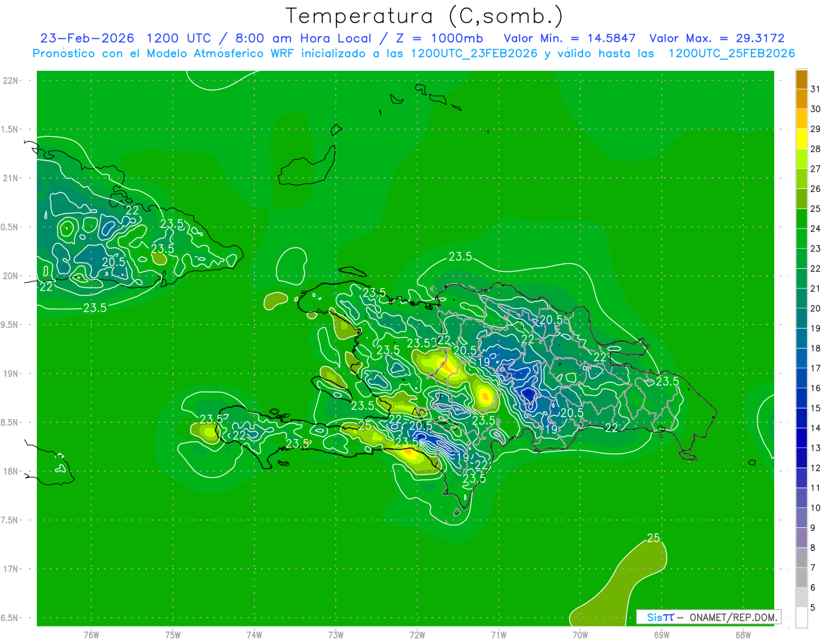Pick the dark blue legend swatch between 12 and 13
Image resolution: width=834 pixels, height=644 pixels.
pyautogui.click(x=801, y=458)
